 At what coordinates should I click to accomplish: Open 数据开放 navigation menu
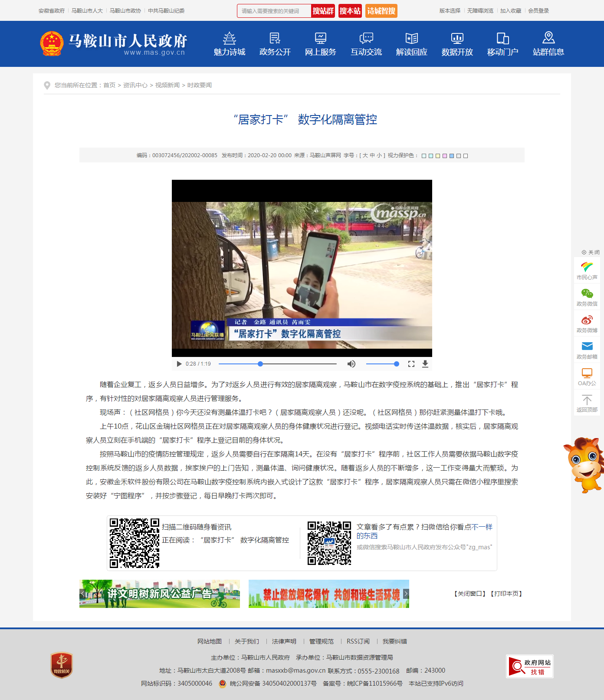(457, 44)
